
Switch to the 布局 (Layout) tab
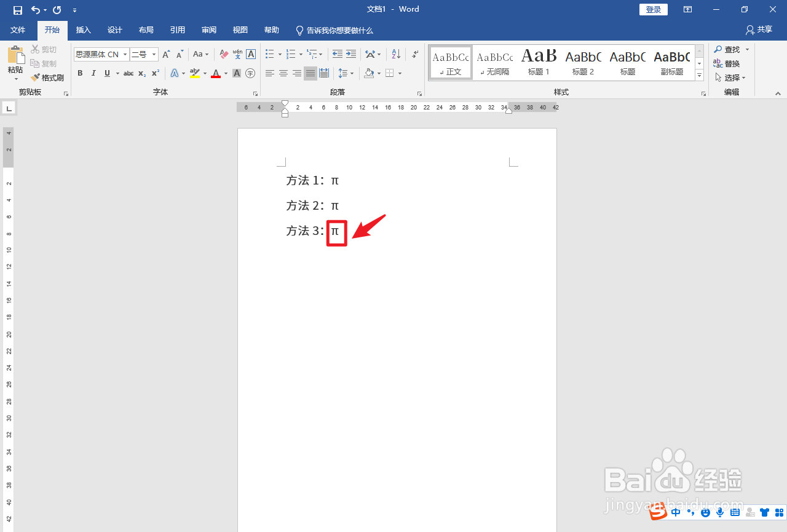[x=146, y=30]
